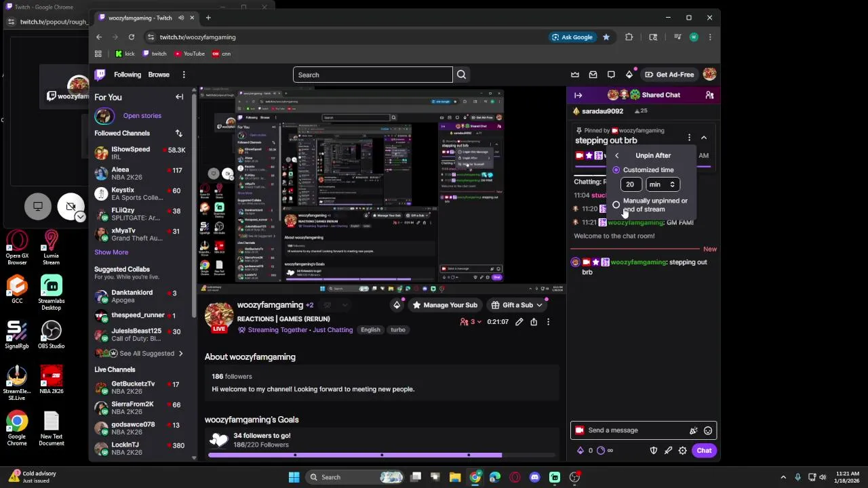Screen dimensions: 868x488
Task: Click the sword mod view icon
Action: 668,451
